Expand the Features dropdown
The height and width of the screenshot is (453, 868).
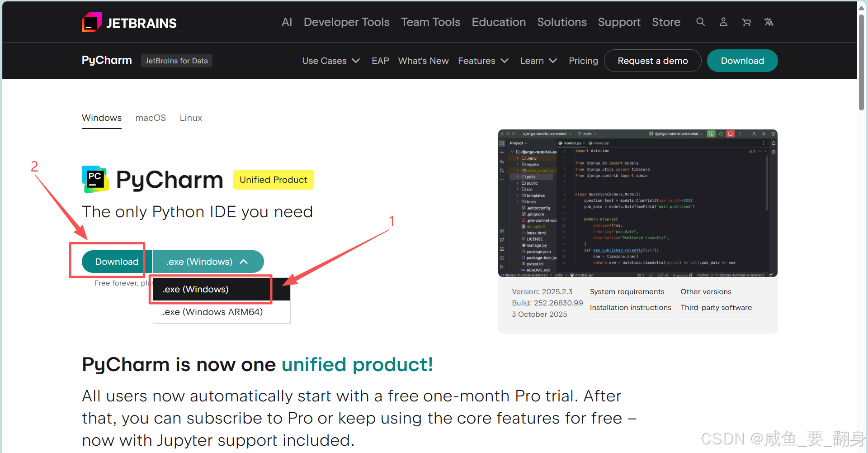483,61
